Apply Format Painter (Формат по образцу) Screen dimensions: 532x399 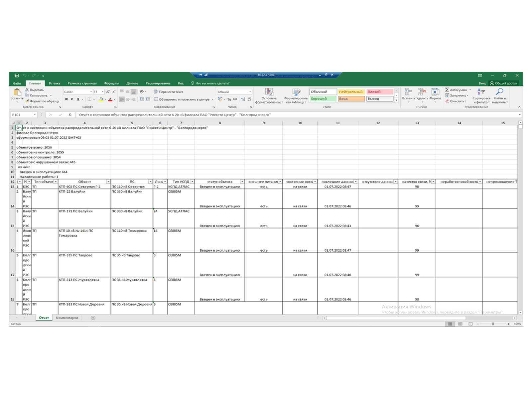tap(42, 101)
